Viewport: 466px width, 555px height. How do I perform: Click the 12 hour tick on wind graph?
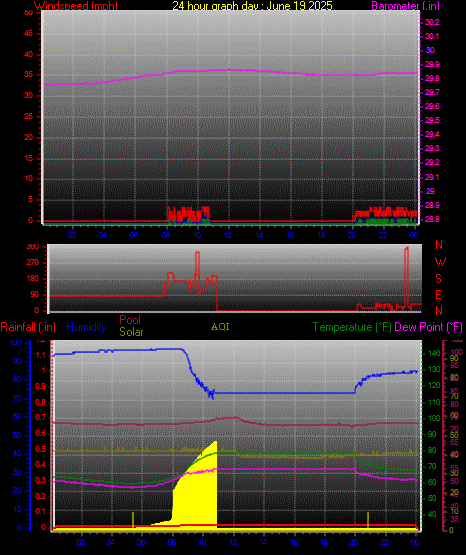228,235
